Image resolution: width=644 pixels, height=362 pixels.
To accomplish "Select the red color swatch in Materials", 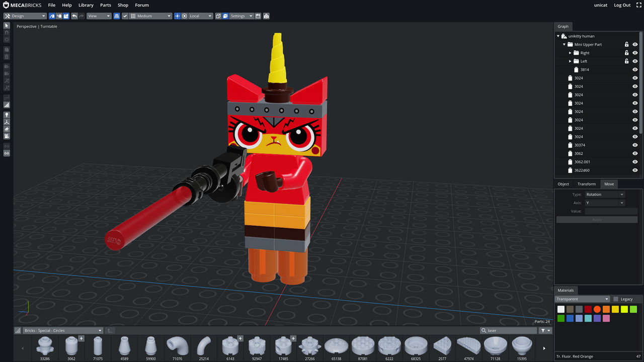I will pyautogui.click(x=588, y=309).
